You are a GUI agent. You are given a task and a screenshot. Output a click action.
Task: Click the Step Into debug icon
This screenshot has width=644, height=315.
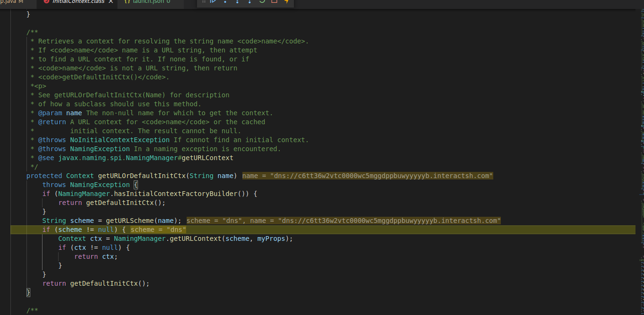click(x=237, y=2)
